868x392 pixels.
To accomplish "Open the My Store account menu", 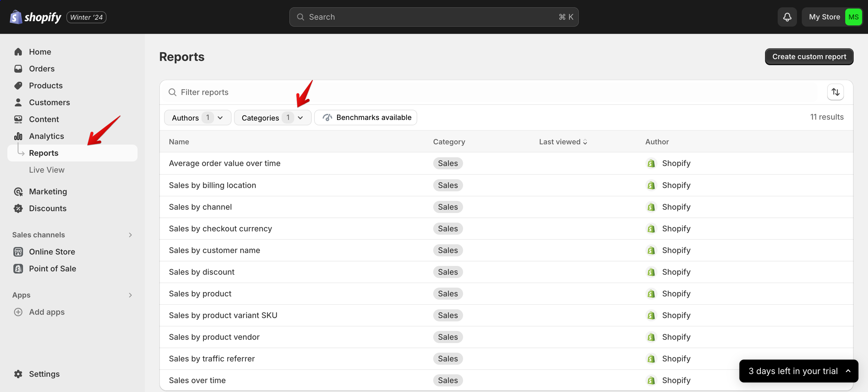I will pyautogui.click(x=832, y=17).
